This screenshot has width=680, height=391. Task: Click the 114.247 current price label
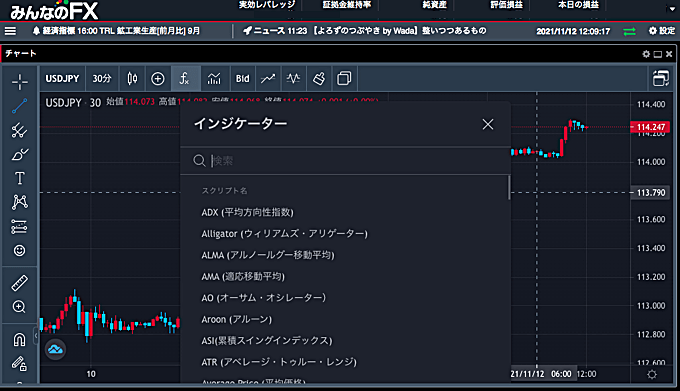[651, 127]
